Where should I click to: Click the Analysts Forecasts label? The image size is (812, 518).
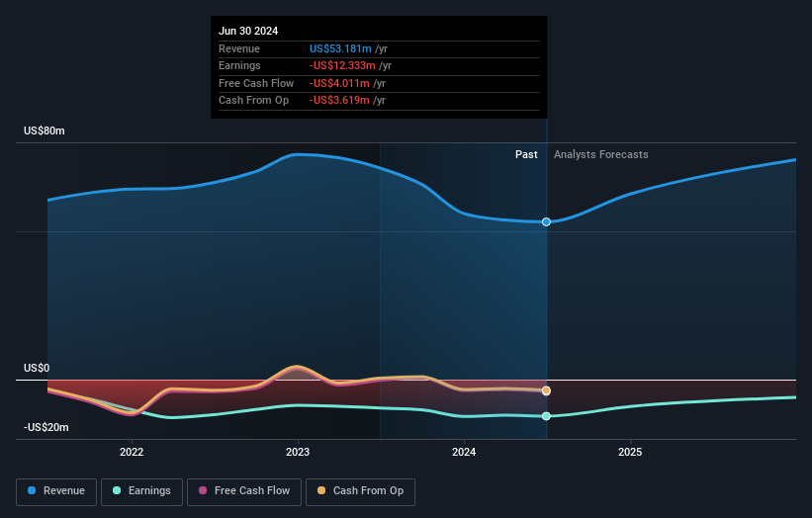click(600, 155)
